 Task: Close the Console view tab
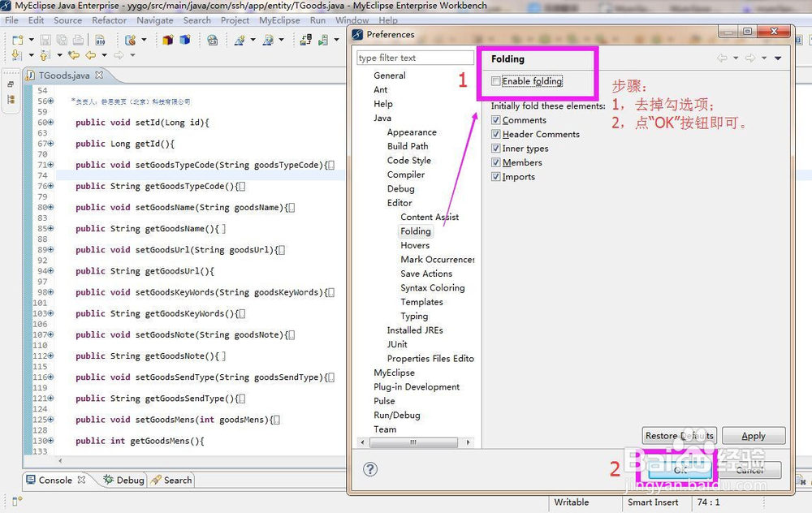pos(81,480)
